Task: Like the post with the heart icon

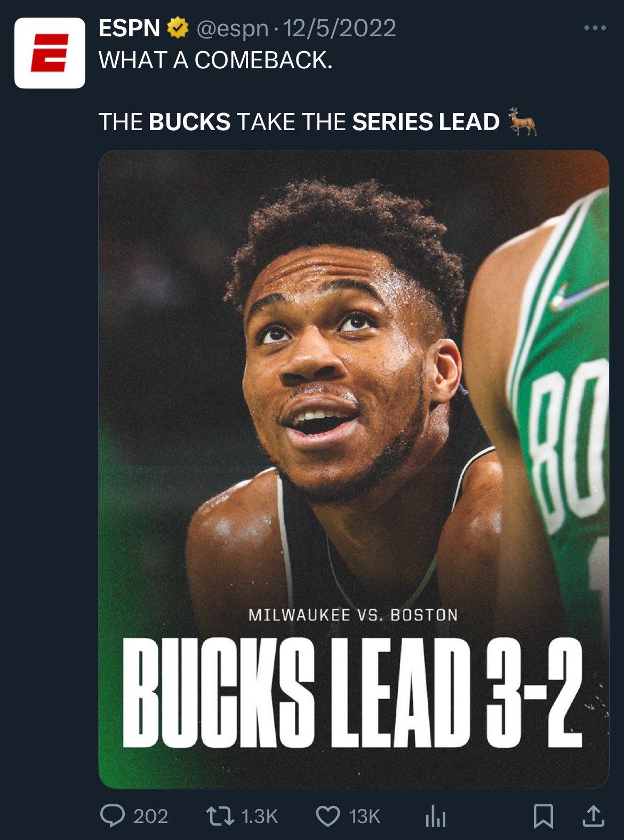Action: [x=328, y=817]
